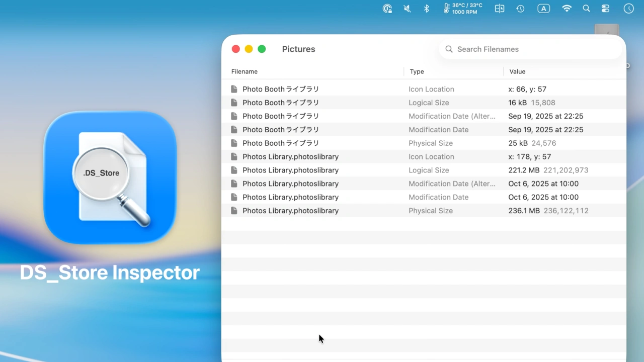Sort by the Type column header
This screenshot has width=644, height=362.
tap(417, 71)
